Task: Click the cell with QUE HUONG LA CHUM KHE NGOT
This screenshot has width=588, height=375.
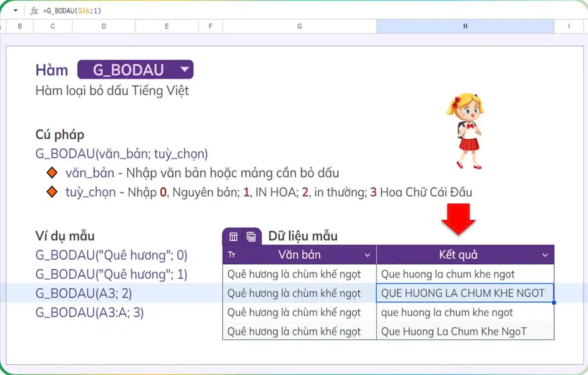Action: click(464, 293)
